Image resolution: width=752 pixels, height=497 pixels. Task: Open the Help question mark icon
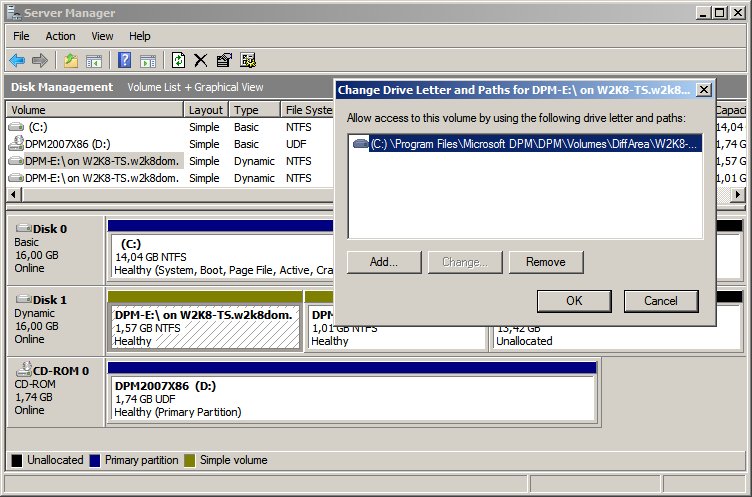coord(124,60)
